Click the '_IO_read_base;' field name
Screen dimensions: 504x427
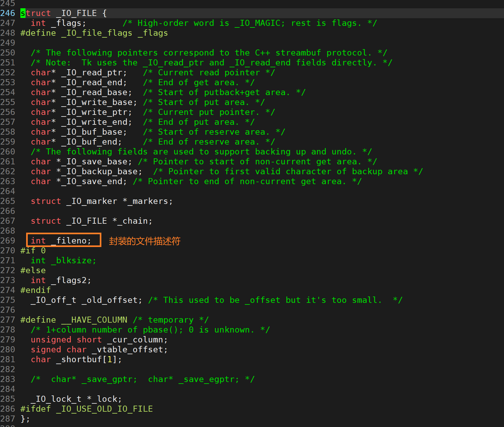coord(97,92)
